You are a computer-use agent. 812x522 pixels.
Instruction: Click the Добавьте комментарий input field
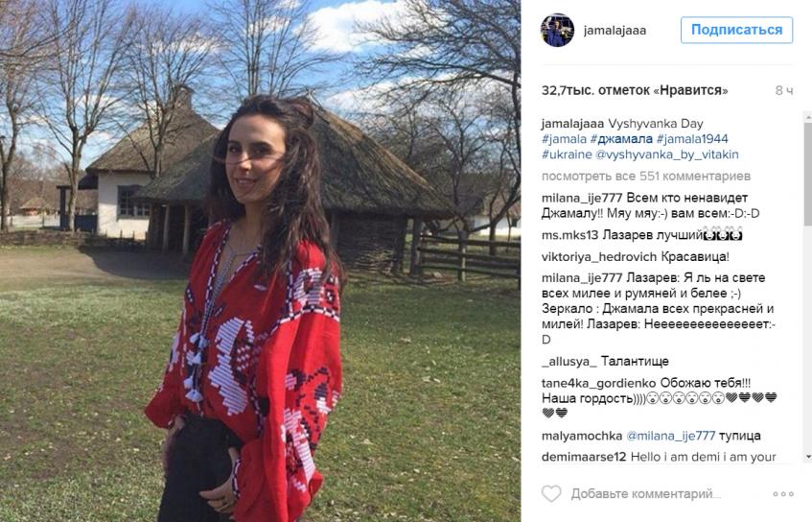coord(646,494)
